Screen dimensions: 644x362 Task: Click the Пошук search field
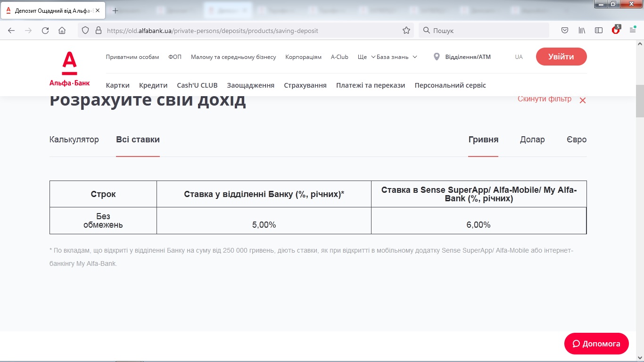pos(483,31)
